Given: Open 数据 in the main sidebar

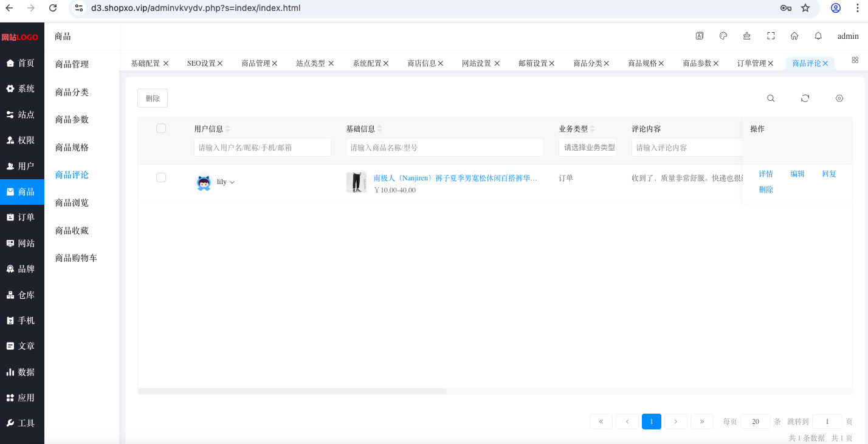Looking at the screenshot, I should pos(22,372).
